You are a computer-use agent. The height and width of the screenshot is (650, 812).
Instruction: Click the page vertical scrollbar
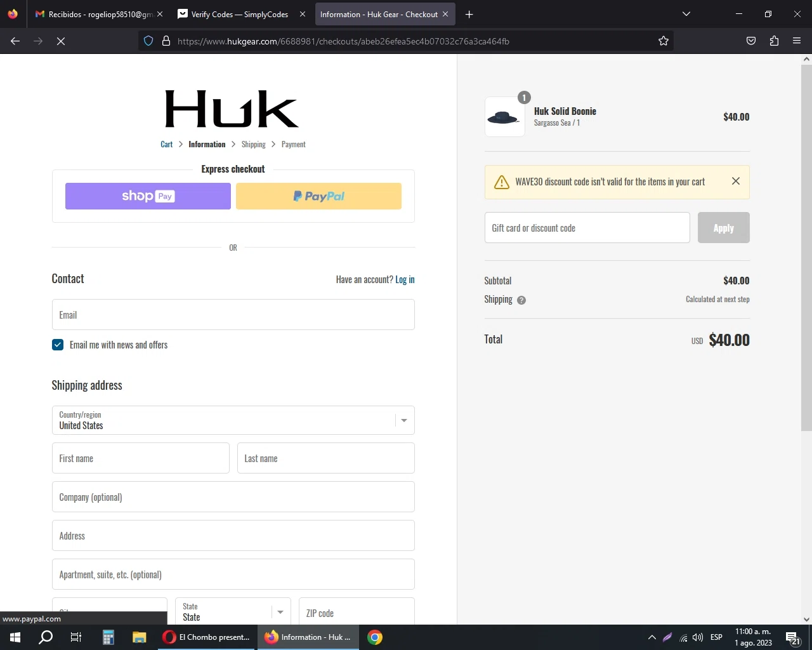pos(806,248)
